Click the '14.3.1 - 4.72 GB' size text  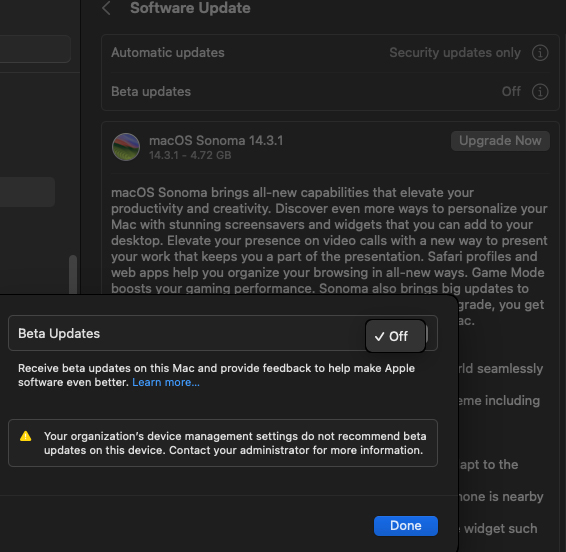point(190,155)
